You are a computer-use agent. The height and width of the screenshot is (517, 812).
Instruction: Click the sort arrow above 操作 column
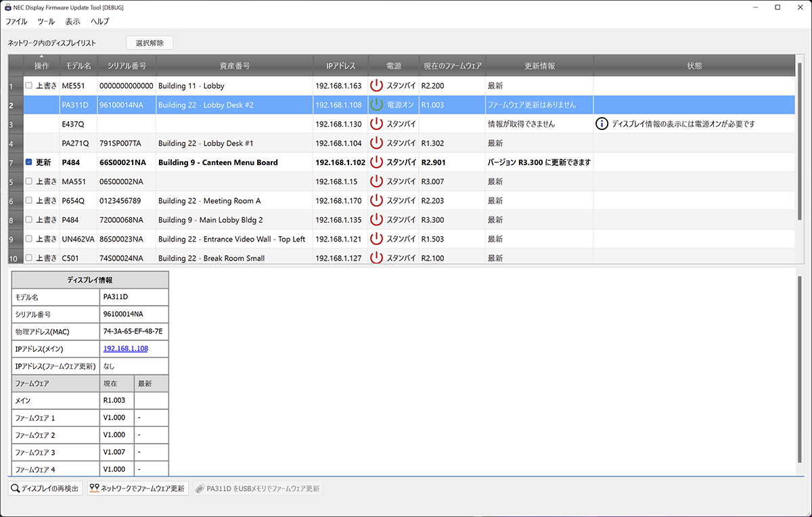click(41, 56)
